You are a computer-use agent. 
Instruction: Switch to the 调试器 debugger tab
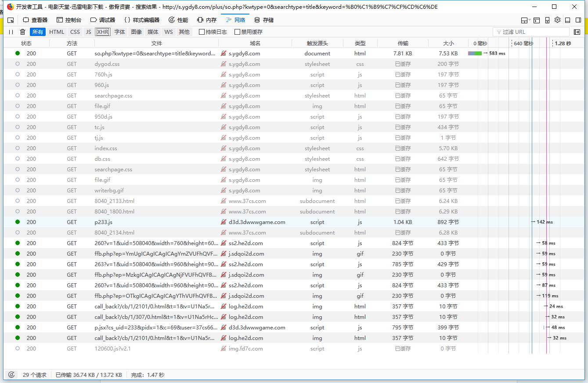pyautogui.click(x=103, y=20)
